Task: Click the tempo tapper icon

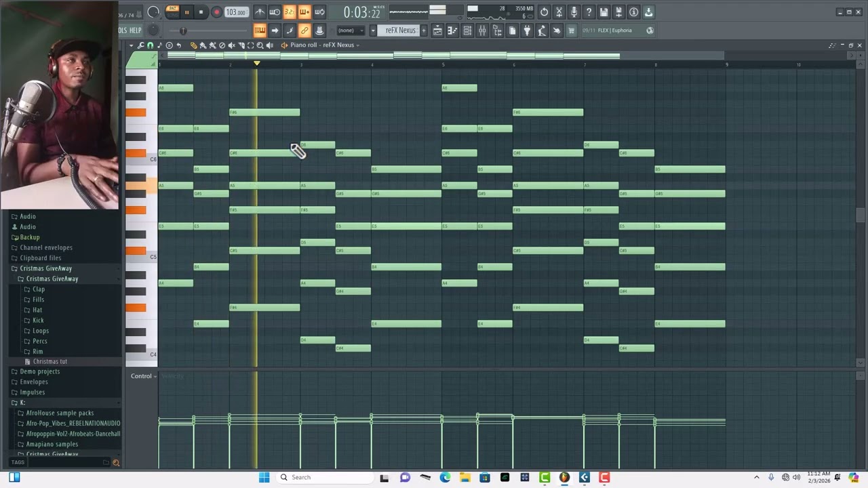Action: tap(542, 30)
